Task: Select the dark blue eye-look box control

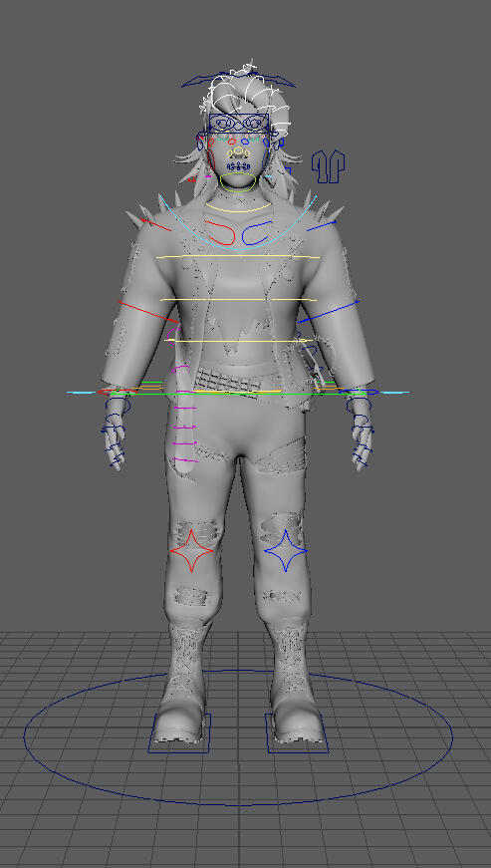Action: coord(239,123)
